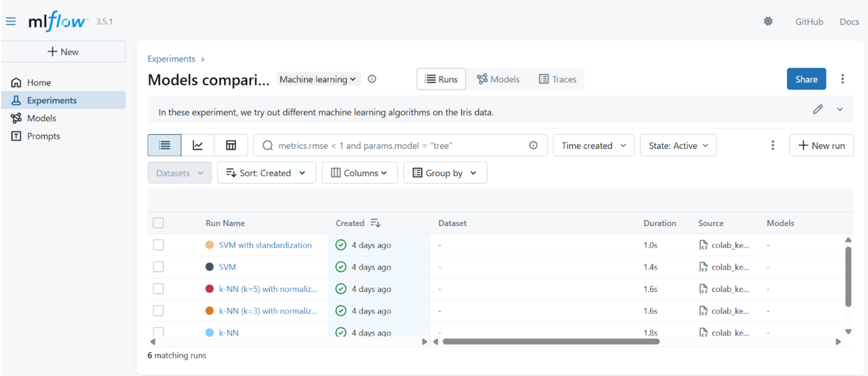Open the Docs link
The height and width of the screenshot is (376, 868).
[x=849, y=22]
